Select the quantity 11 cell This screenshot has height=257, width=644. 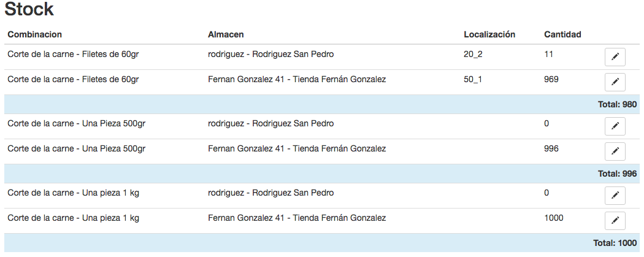549,55
